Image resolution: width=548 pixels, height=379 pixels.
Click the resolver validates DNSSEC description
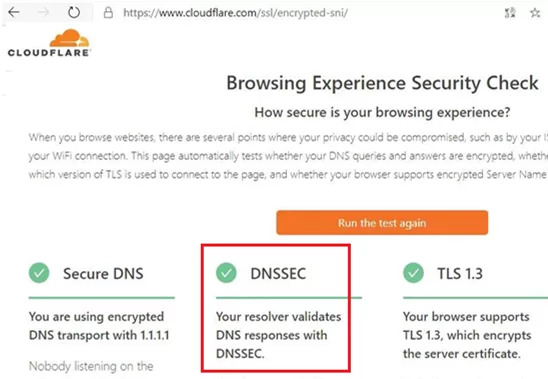(x=279, y=335)
